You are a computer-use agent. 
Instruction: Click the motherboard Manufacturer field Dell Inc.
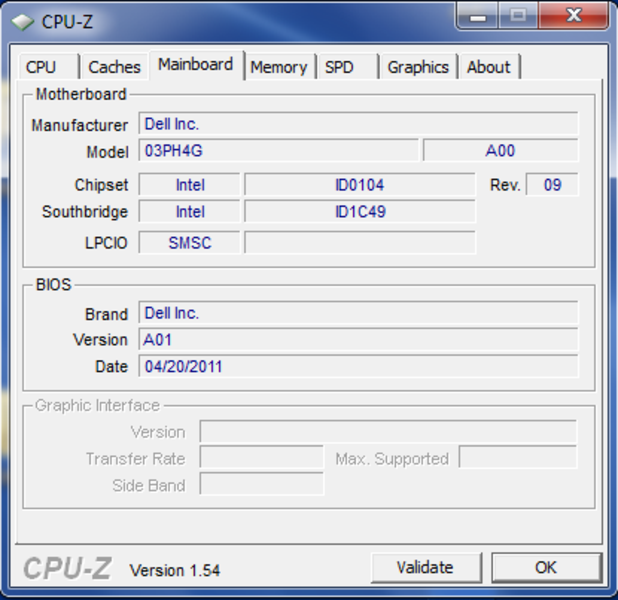coord(358,124)
